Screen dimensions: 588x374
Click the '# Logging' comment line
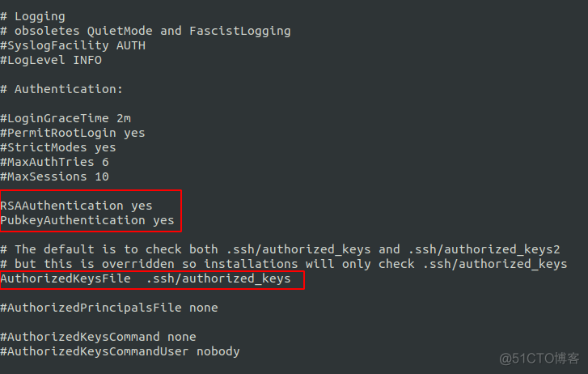coord(32,16)
